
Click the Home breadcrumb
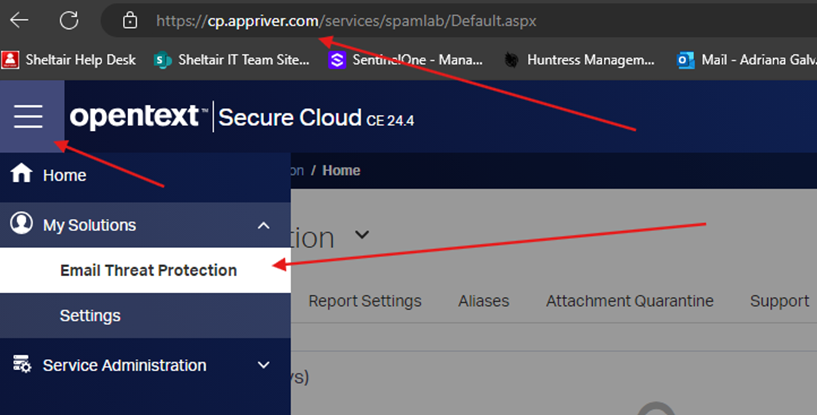click(x=341, y=170)
